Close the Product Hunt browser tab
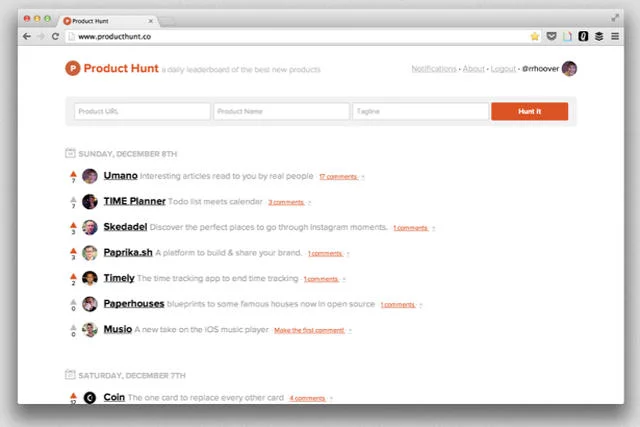Viewport: 640px width, 427px height. click(150, 21)
